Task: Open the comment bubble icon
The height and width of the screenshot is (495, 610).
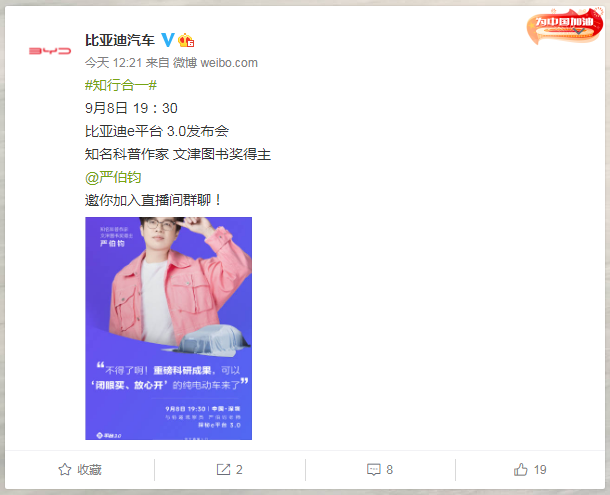Action: tap(373, 470)
